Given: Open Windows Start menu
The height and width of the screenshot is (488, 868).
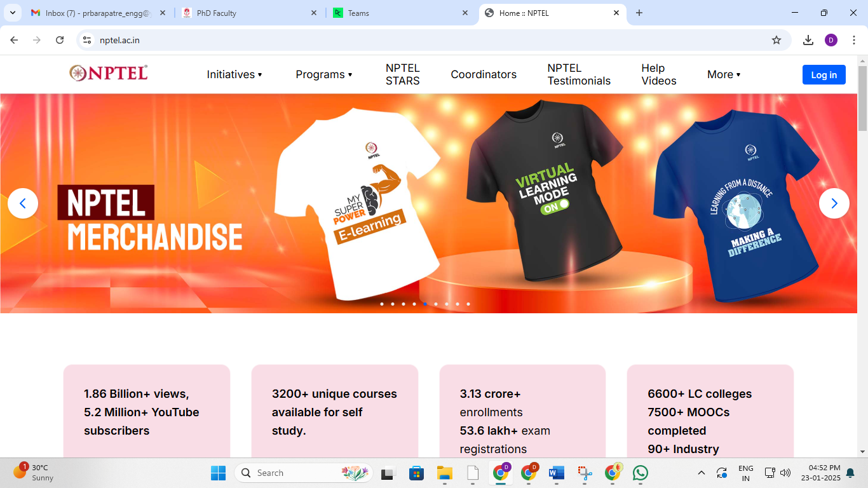Looking at the screenshot, I should (218, 473).
